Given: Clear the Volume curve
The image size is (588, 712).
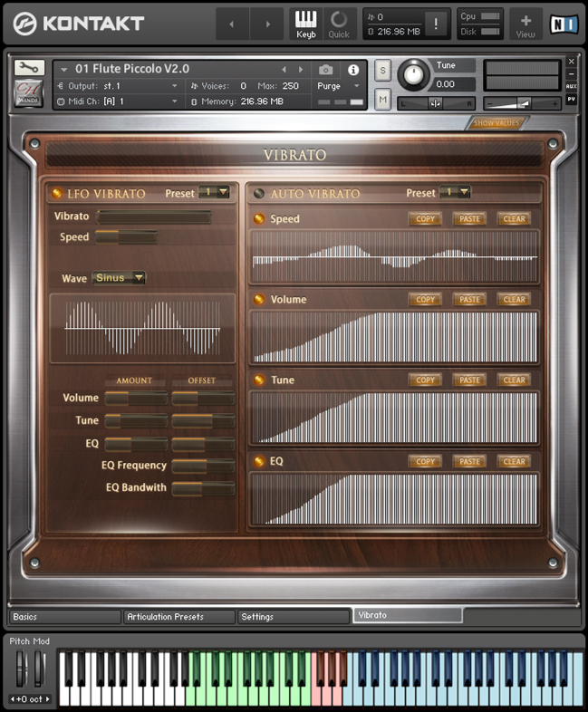Looking at the screenshot, I should pyautogui.click(x=514, y=299).
